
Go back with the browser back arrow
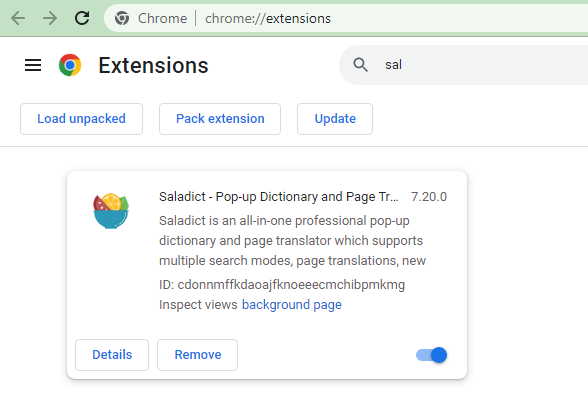coord(18,18)
